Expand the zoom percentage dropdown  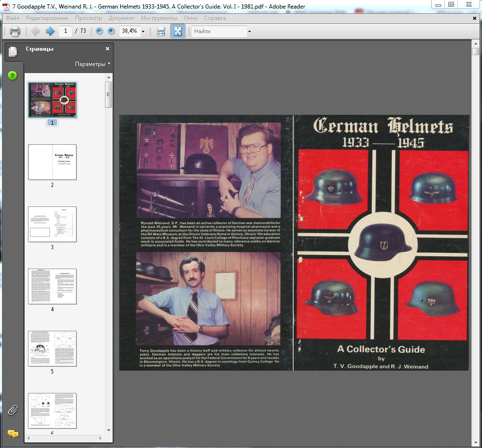point(143,32)
